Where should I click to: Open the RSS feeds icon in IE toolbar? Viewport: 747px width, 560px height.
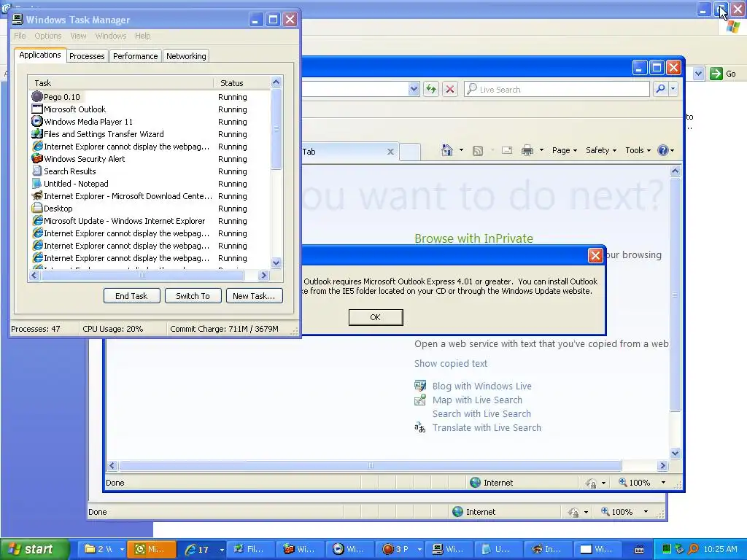[x=477, y=151]
